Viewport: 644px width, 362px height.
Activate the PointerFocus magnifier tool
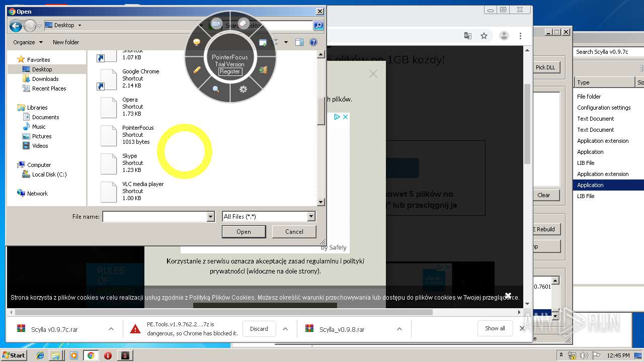[216, 89]
